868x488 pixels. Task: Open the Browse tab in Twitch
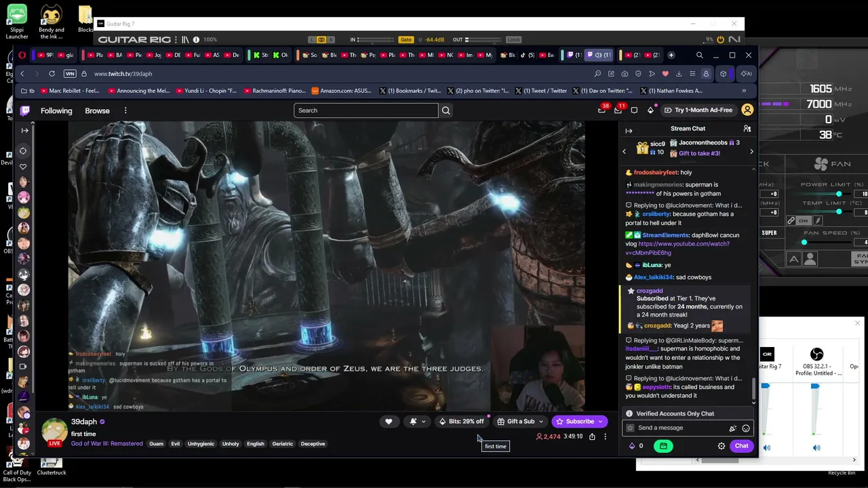pyautogui.click(x=97, y=110)
